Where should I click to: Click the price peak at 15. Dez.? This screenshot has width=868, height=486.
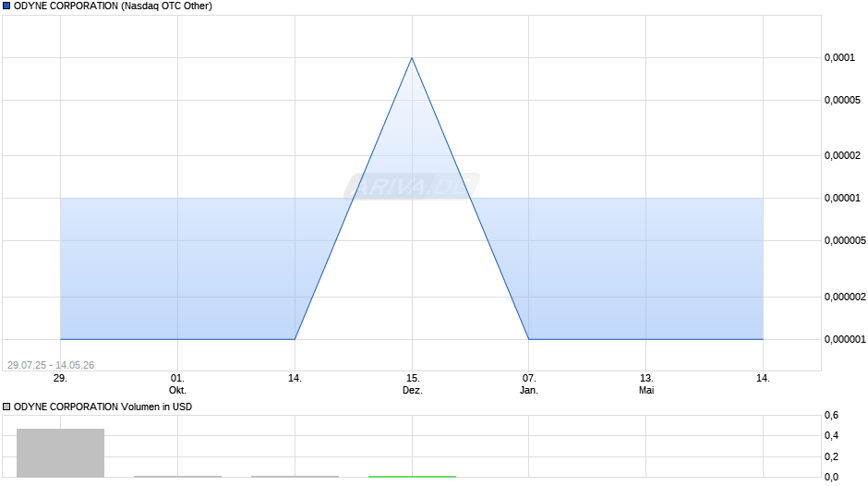412,57
